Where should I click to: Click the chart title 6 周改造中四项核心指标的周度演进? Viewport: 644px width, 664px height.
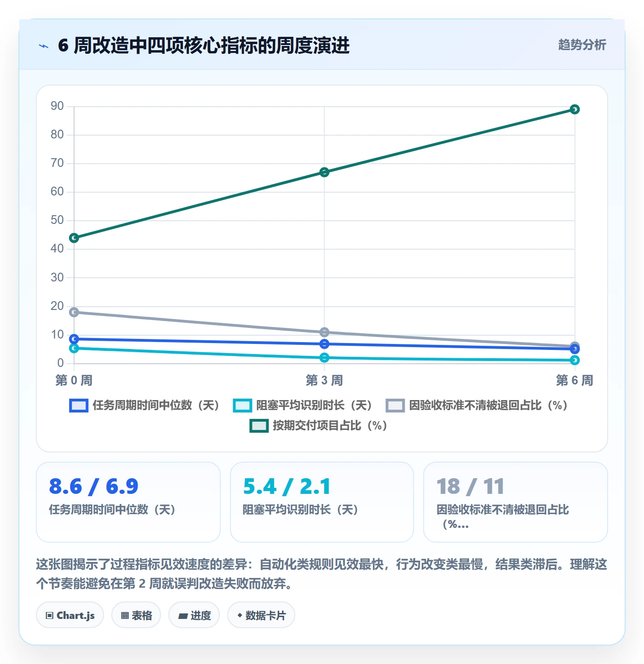[x=204, y=46]
